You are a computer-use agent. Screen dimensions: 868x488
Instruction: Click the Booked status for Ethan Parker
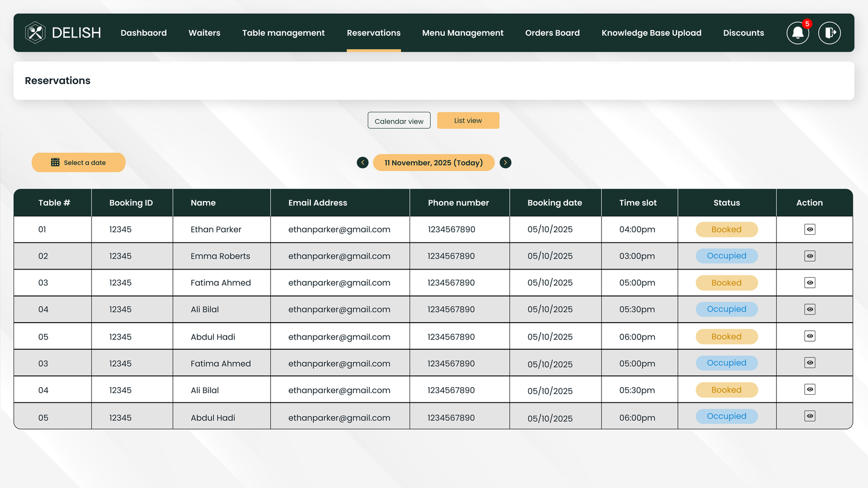point(727,229)
